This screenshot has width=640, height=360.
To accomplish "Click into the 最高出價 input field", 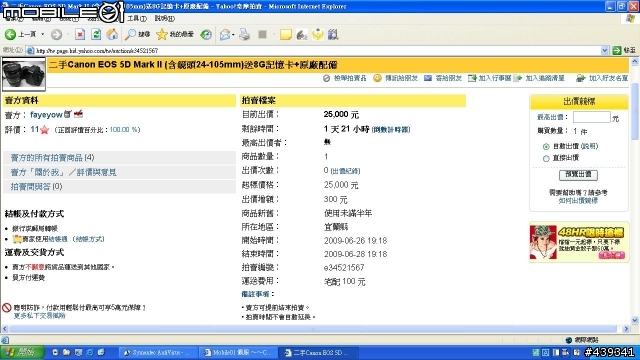I will pos(591,117).
